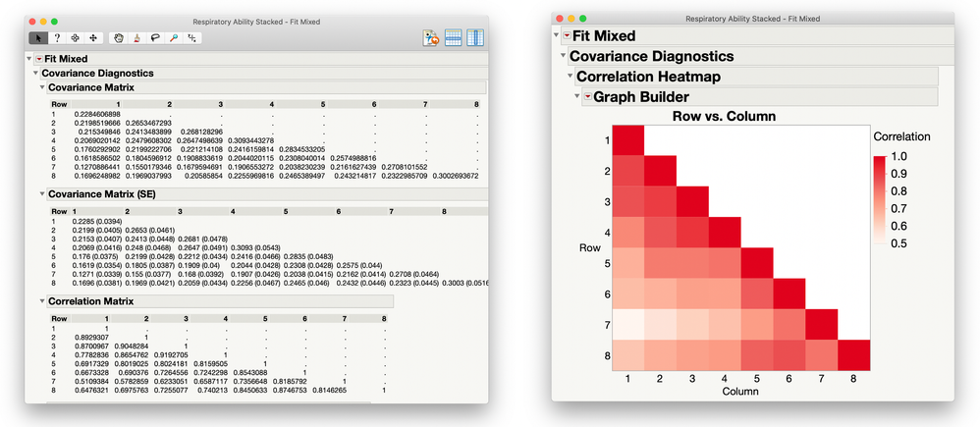The height and width of the screenshot is (427, 980).
Task: Click the Covariance Matrix (SE) heading
Action: click(x=102, y=194)
